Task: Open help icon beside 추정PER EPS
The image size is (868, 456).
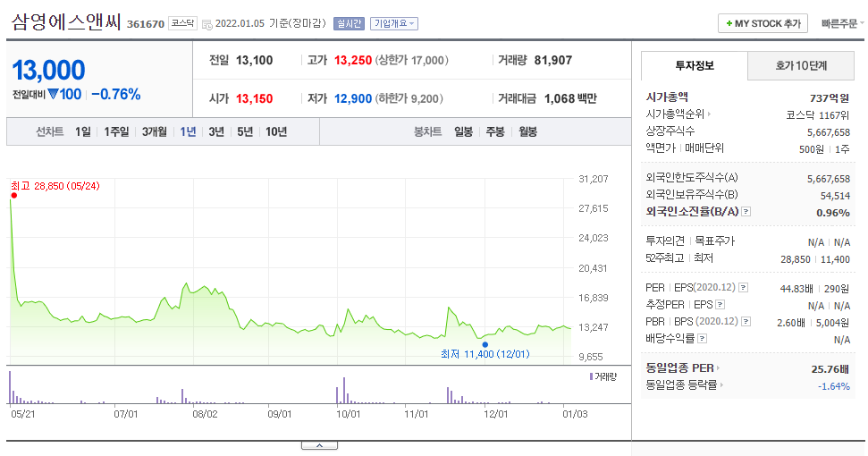Action: pos(721,304)
